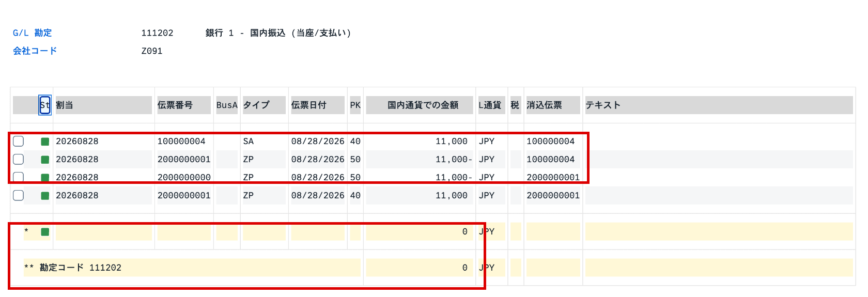Select the 伝票番号 column header
The height and width of the screenshot is (297, 868).
[x=184, y=105]
